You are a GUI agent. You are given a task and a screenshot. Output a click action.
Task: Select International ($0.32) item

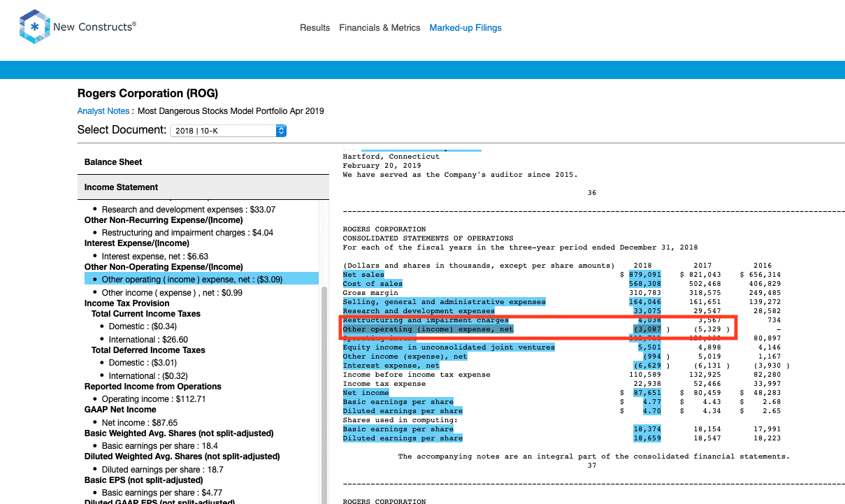[x=148, y=376]
